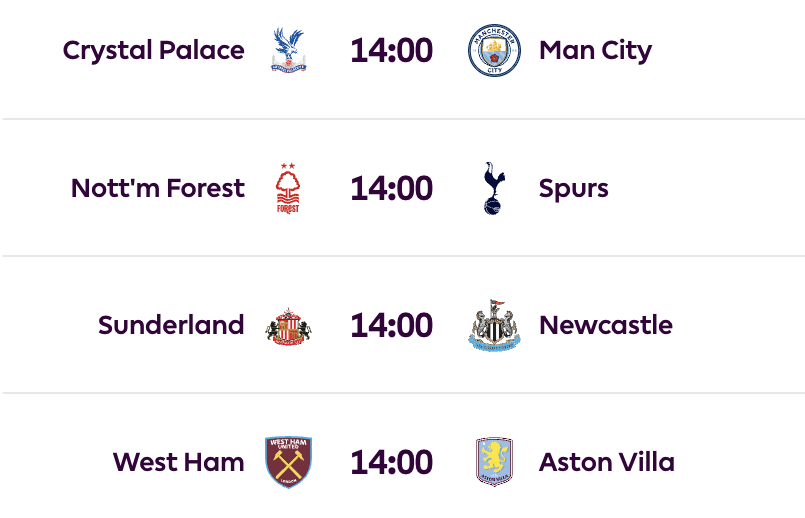805x518 pixels.
Task: Open the Man City team name link
Action: pyautogui.click(x=595, y=50)
